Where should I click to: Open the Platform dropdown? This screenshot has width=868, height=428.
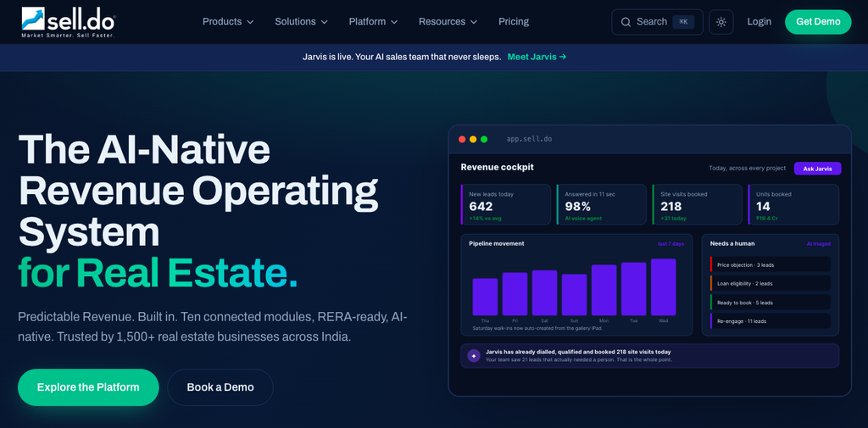tap(373, 21)
